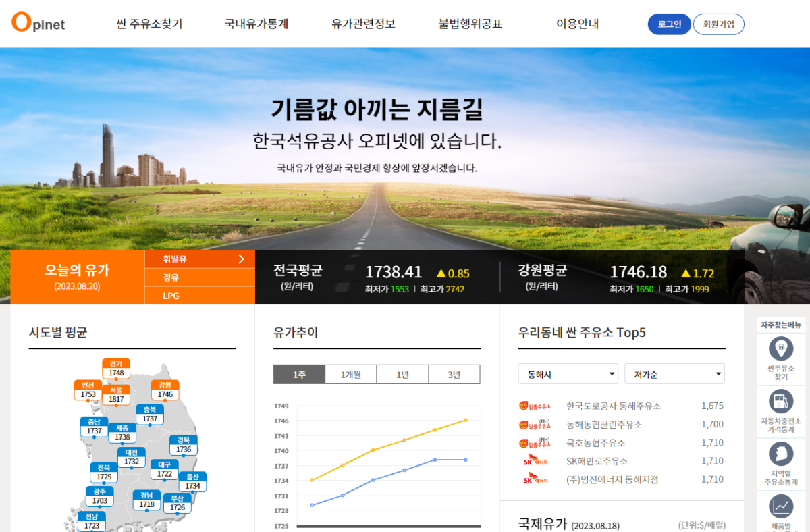This screenshot has width=810, height=532.
Task: Click the 로그인 button
Action: coord(669,23)
